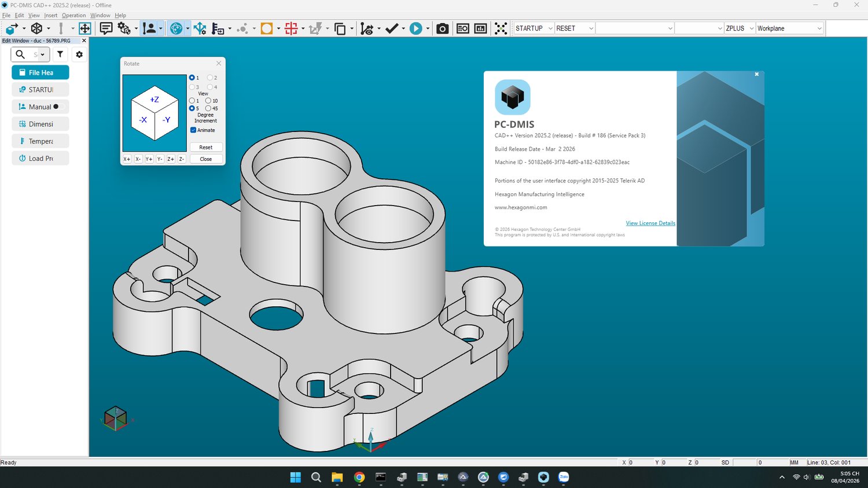Open the STARTUP alignment dropdown

pyautogui.click(x=550, y=28)
